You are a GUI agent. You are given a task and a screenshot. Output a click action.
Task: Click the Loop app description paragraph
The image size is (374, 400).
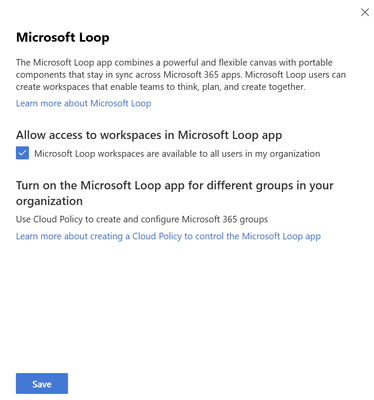pyautogui.click(x=181, y=75)
